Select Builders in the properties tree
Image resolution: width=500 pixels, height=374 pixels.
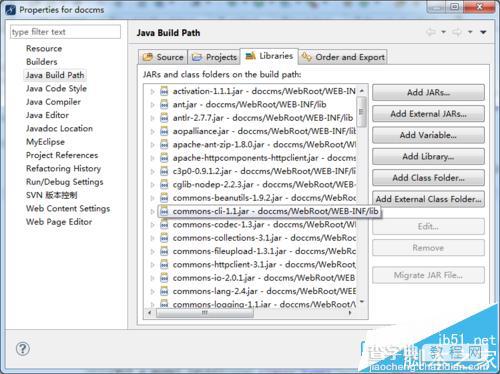42,62
